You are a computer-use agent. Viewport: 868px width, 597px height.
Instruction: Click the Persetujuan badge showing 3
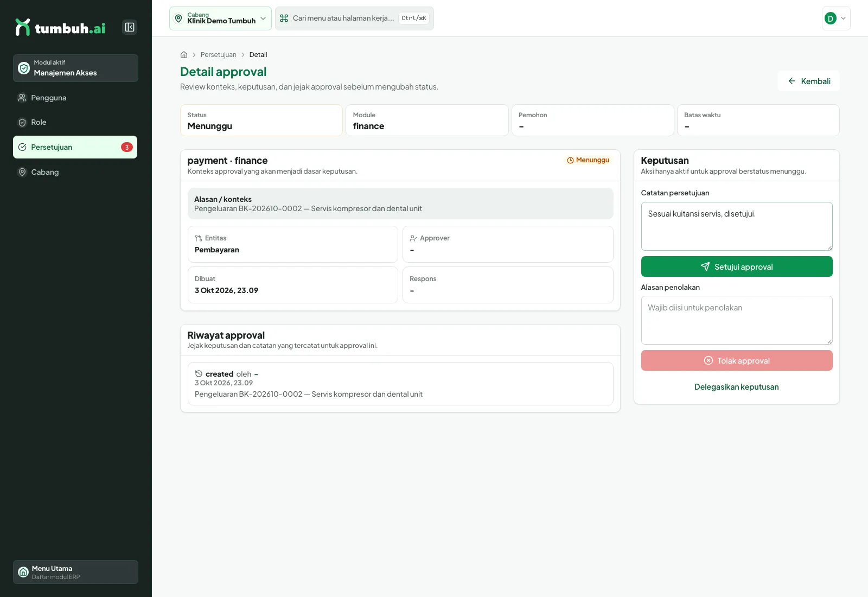click(x=127, y=147)
